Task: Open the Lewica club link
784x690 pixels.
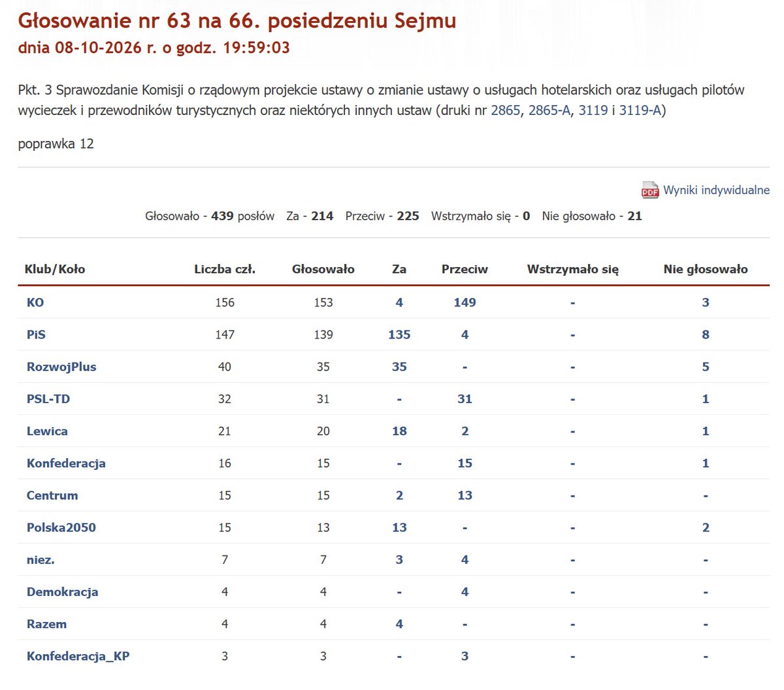Action: [47, 431]
